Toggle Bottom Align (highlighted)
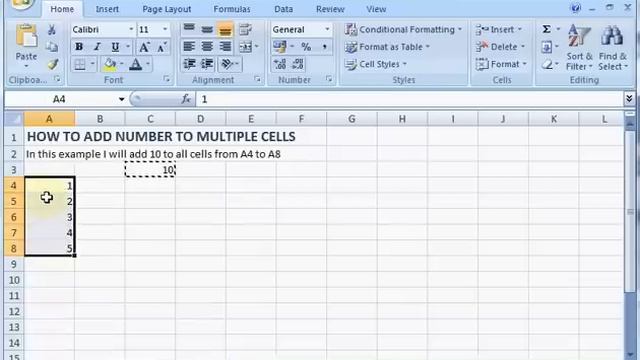The height and width of the screenshot is (360, 640). (225, 29)
